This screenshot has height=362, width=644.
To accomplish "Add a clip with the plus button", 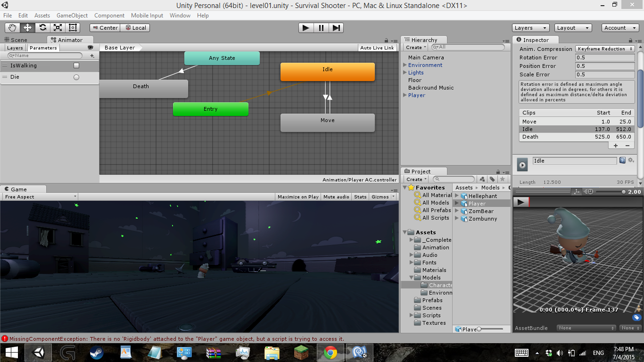I will pos(616,146).
